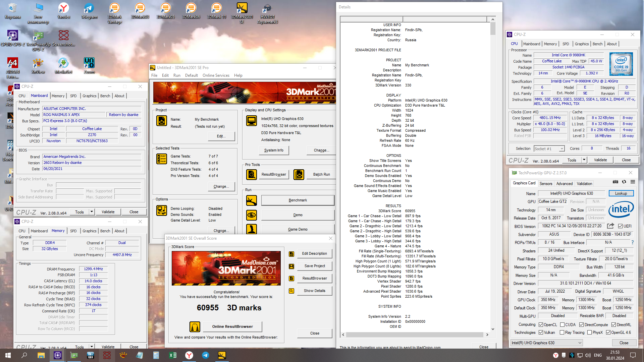Click the Benchmark button
Image resolution: width=644 pixels, height=362 pixels.
(x=298, y=200)
